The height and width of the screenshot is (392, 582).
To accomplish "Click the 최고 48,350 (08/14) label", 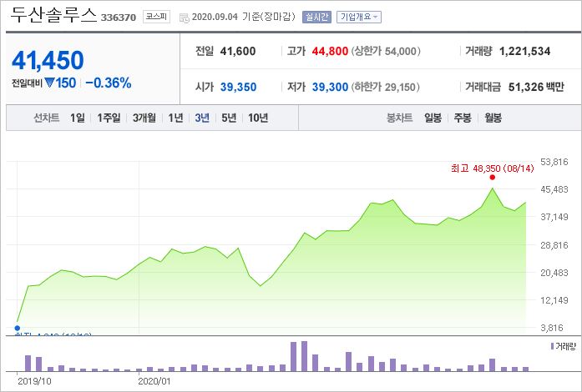I will pyautogui.click(x=492, y=168).
